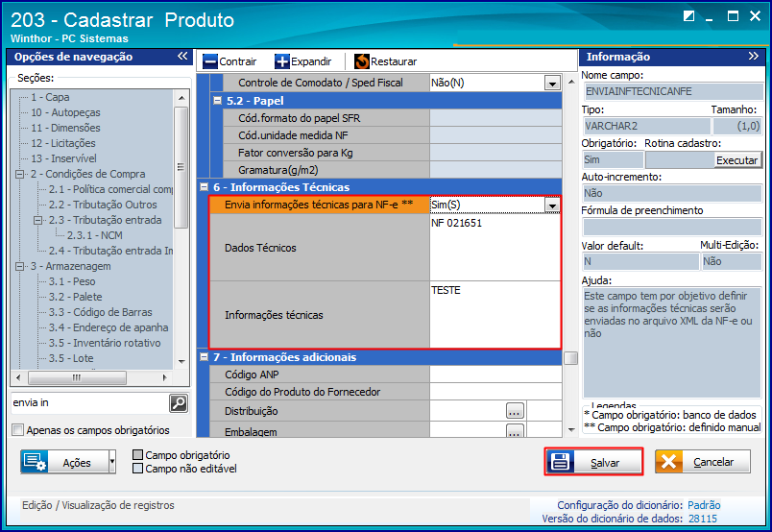Click Cód.formato do papel SFR field
Viewport: 772px width, 532px height.
pos(495,118)
